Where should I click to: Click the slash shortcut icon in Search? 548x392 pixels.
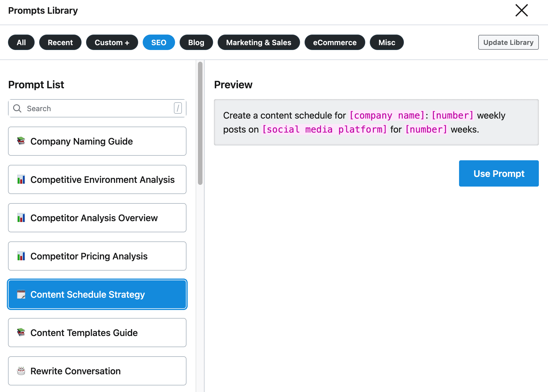click(x=178, y=108)
